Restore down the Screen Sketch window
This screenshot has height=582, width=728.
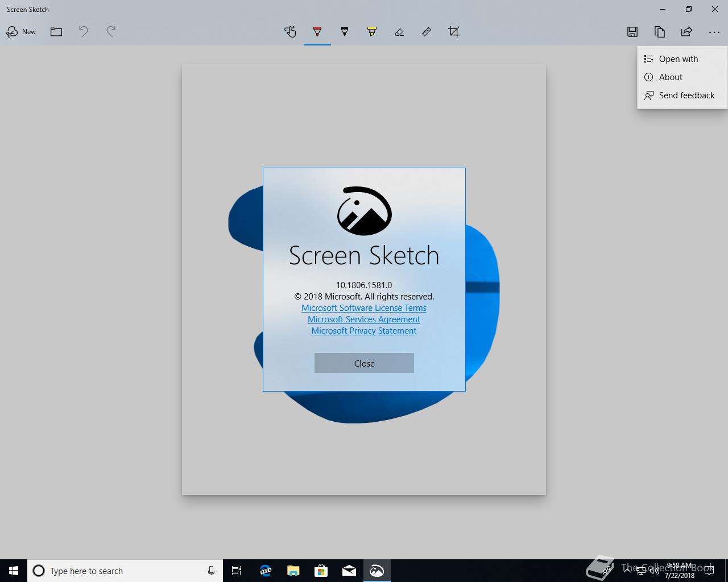coord(689,9)
